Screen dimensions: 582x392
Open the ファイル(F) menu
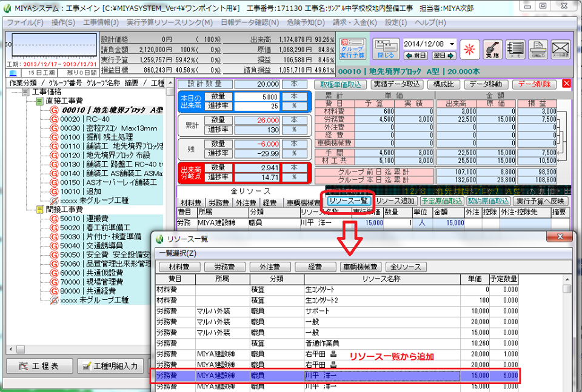pyautogui.click(x=25, y=22)
